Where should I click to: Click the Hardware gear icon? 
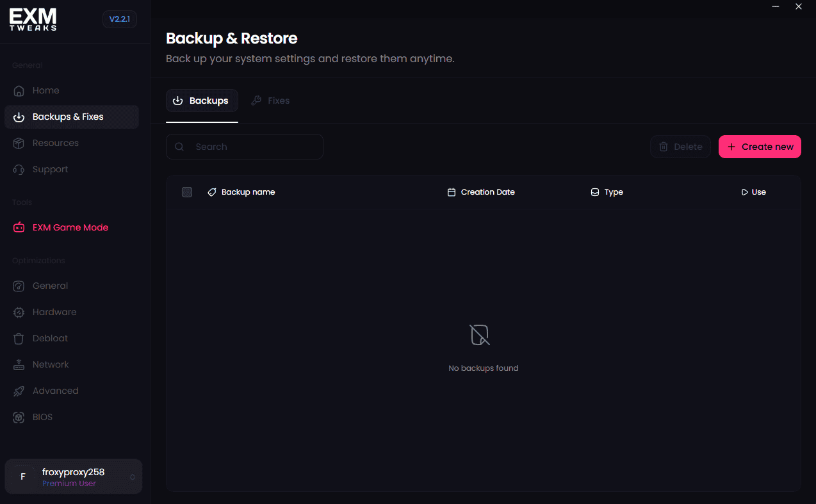click(19, 313)
